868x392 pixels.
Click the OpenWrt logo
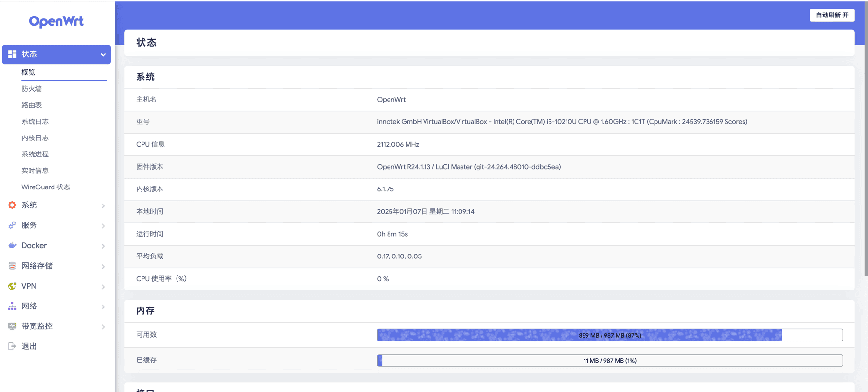click(x=56, y=22)
